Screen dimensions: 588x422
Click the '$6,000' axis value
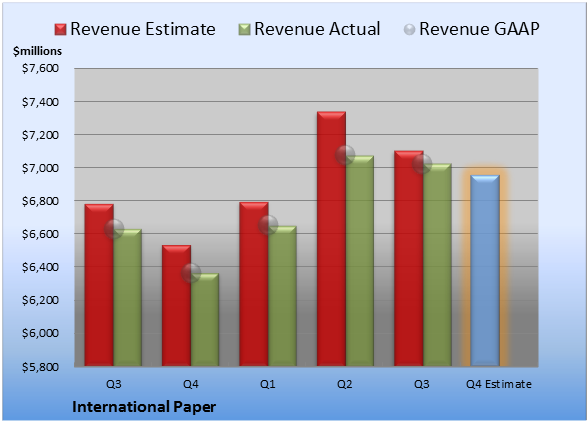[x=40, y=333]
